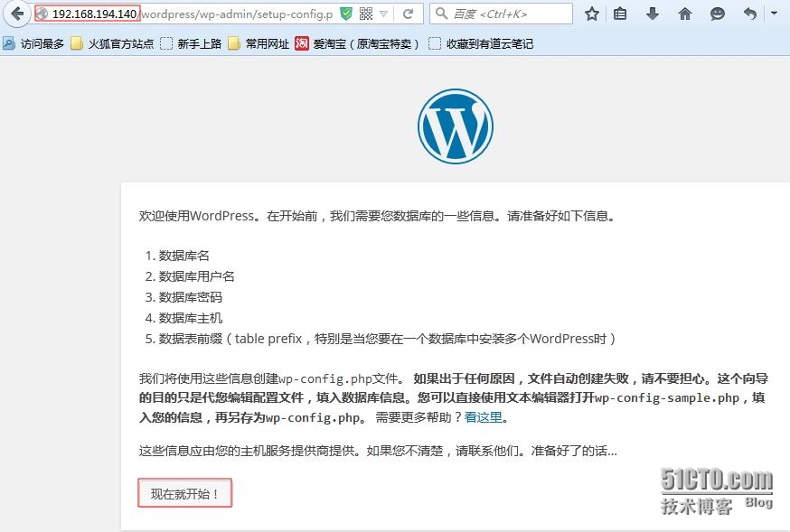The height and width of the screenshot is (532, 790).
Task: Open the 常用网址 bookmark folder
Action: [x=259, y=43]
